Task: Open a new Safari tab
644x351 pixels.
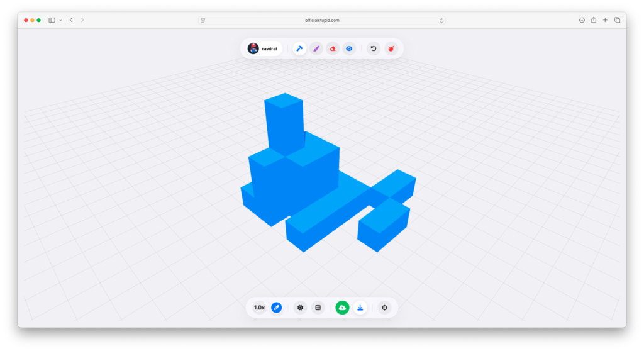Action: (x=605, y=20)
